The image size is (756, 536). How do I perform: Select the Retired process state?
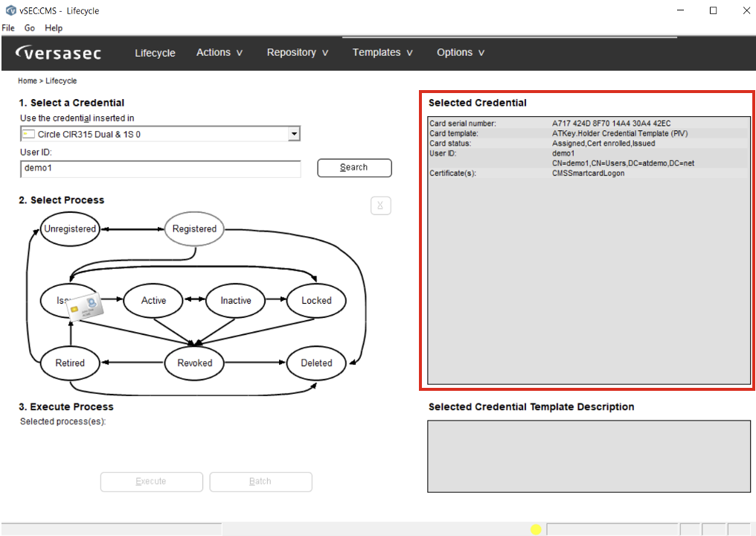pyautogui.click(x=70, y=363)
